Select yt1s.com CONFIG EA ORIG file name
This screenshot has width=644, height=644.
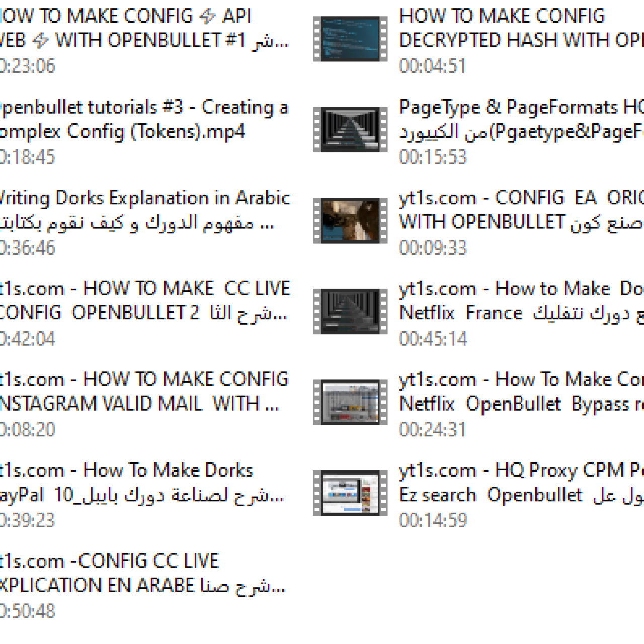(521, 210)
